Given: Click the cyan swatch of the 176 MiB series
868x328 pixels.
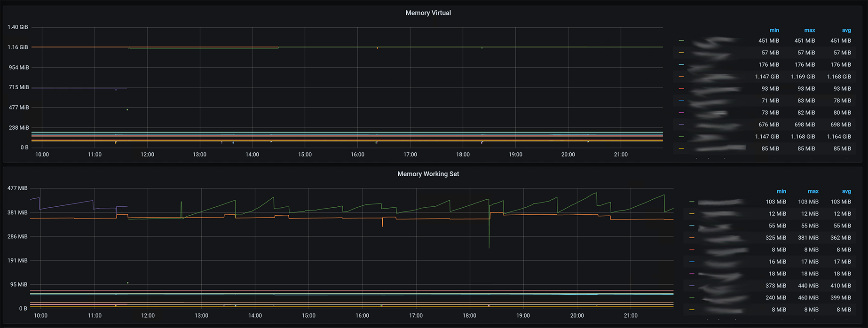Looking at the screenshot, I should [x=681, y=65].
